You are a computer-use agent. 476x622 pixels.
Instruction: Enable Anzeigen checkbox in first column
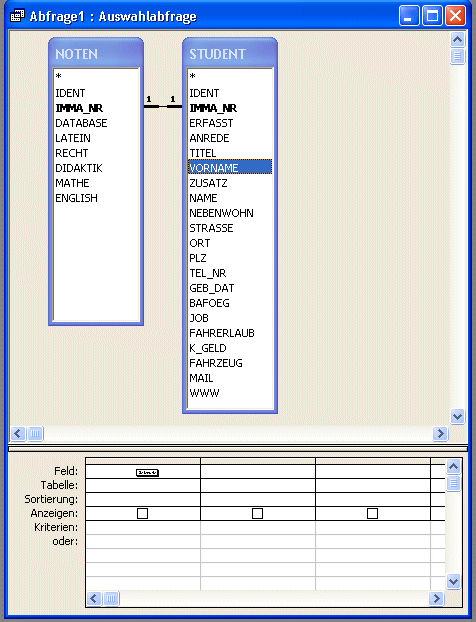[x=142, y=513]
